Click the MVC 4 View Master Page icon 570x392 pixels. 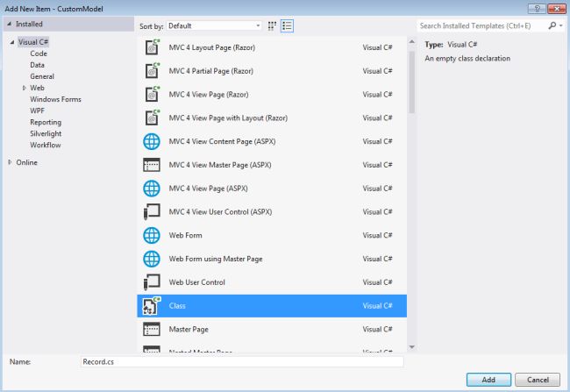[152, 165]
